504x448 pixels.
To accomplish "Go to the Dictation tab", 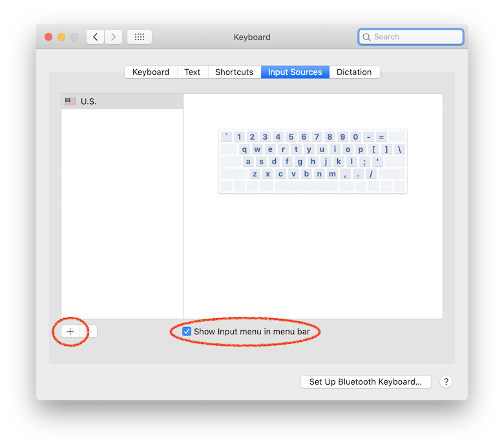I will pos(354,72).
